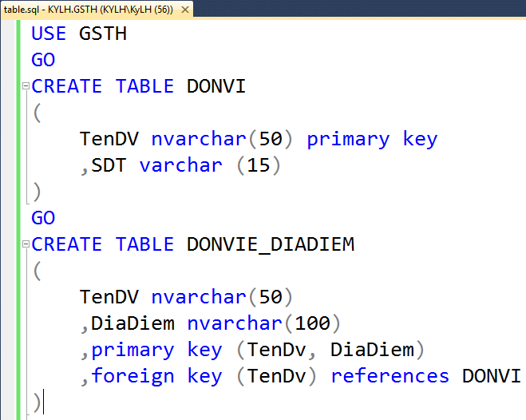Click the GSTH database name
The height and width of the screenshot is (420, 526).
click(x=103, y=34)
